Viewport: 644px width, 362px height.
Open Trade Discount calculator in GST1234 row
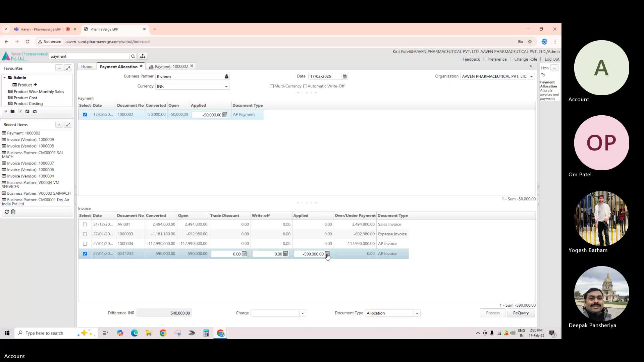(x=244, y=254)
